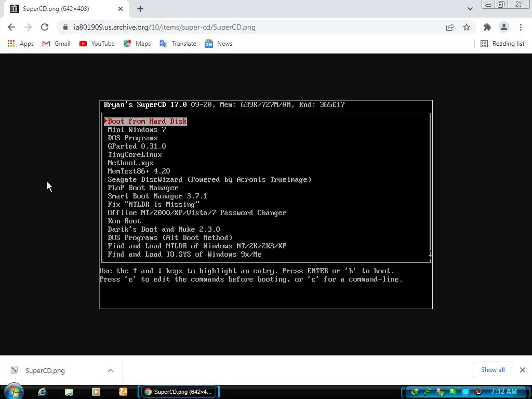Open the YouTube bookmark
This screenshot has width=532, height=399.
coord(97,44)
